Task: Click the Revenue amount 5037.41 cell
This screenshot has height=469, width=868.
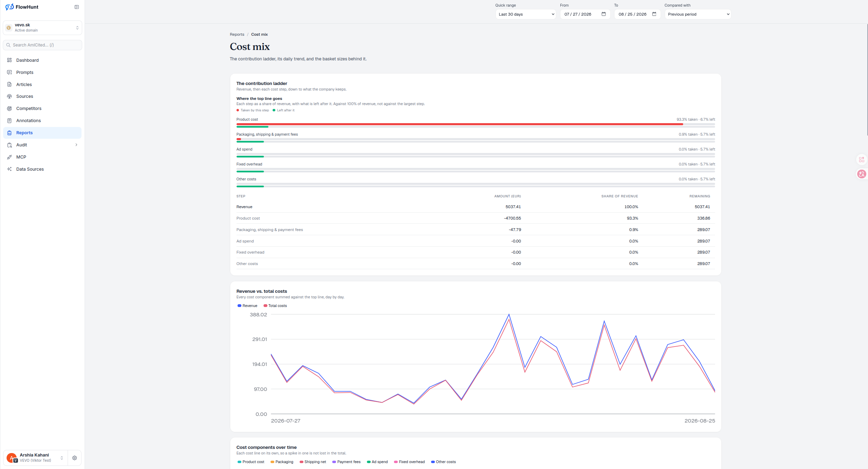Action: pyautogui.click(x=513, y=207)
